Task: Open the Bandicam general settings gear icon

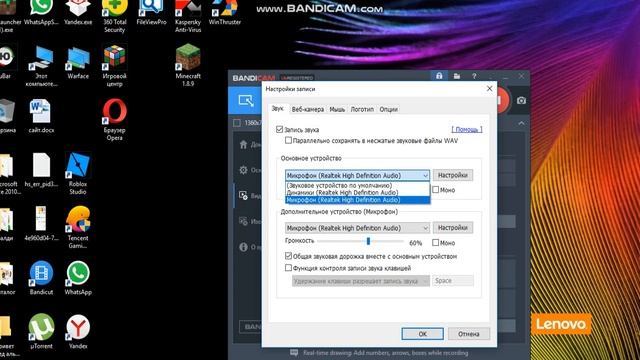Action: pos(244,170)
